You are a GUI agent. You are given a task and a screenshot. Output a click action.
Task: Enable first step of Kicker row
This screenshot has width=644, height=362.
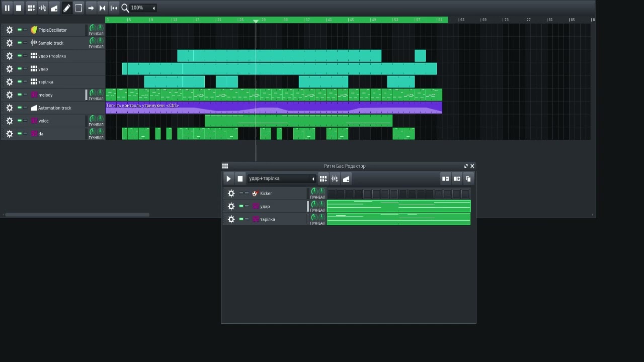(332, 194)
